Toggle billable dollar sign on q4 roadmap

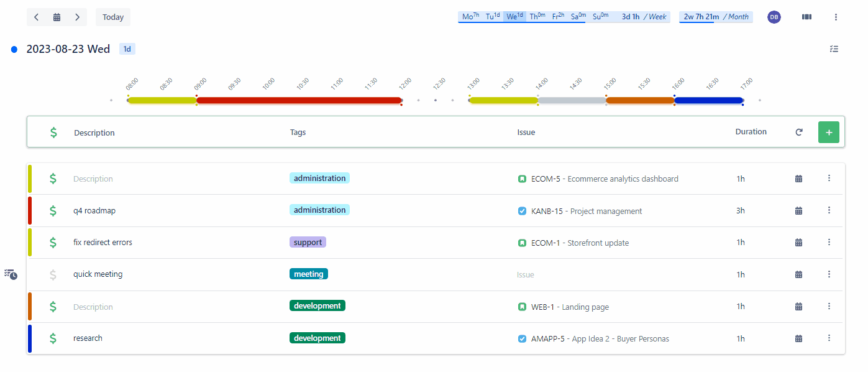pyautogui.click(x=53, y=211)
